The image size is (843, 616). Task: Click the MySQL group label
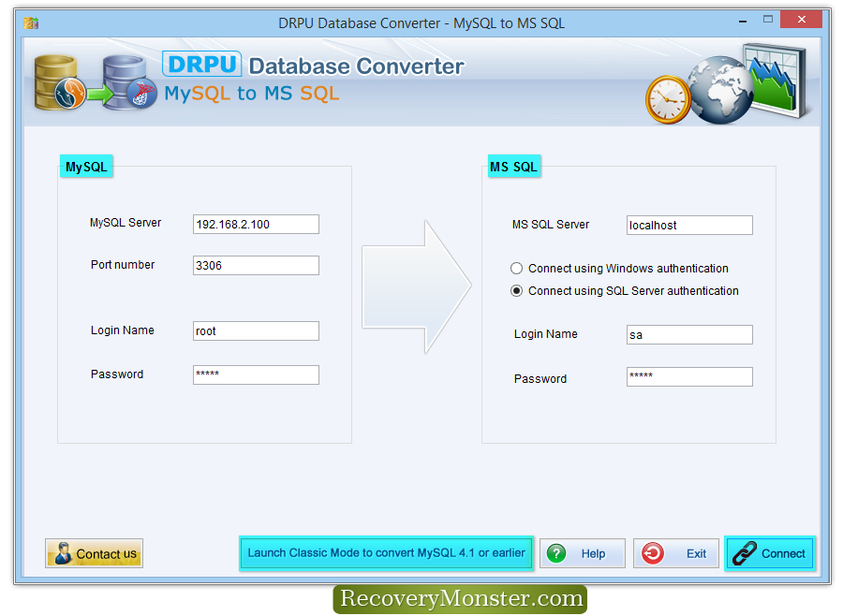click(86, 167)
